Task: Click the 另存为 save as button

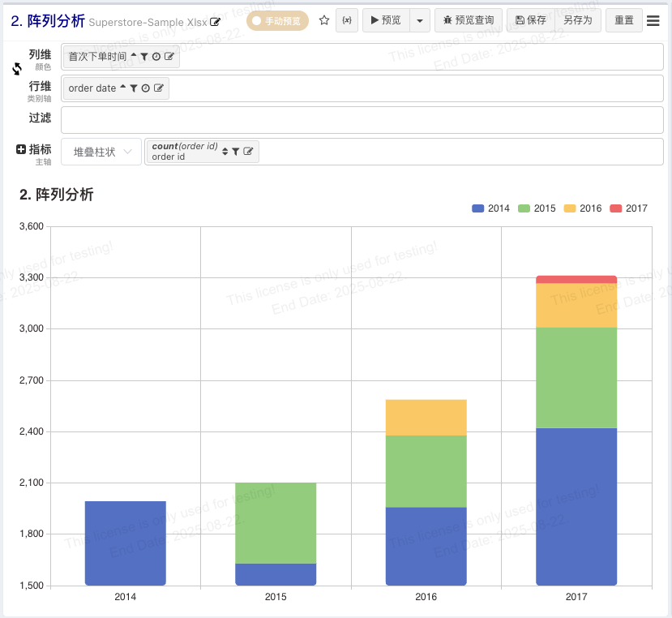Action: coord(578,20)
